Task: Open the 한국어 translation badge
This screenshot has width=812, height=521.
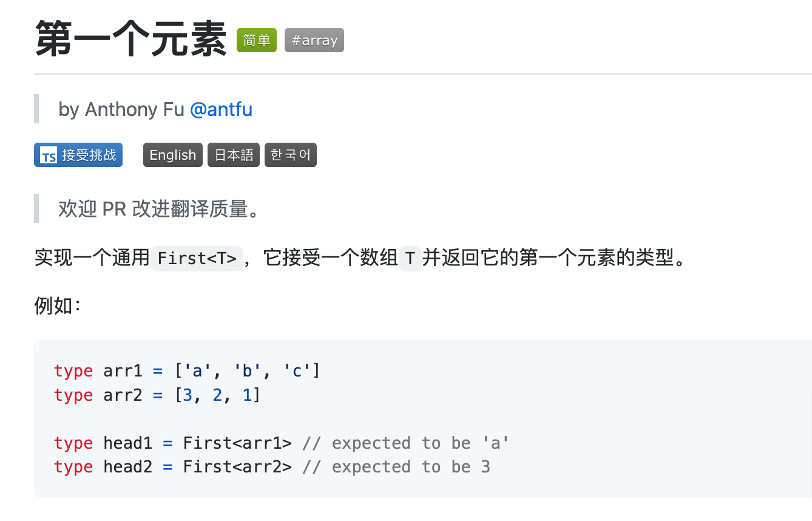Action: click(x=290, y=155)
